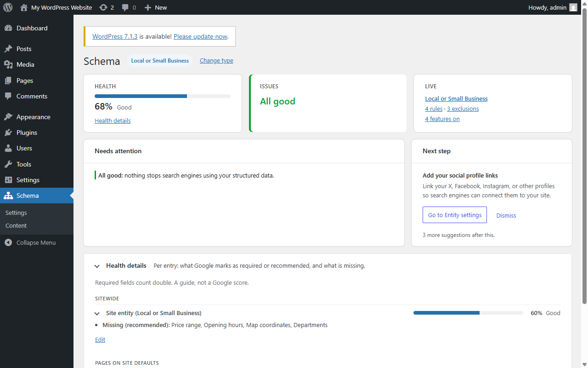Click the Posts pushpin icon
The width and height of the screenshot is (588, 368).
click(8, 49)
